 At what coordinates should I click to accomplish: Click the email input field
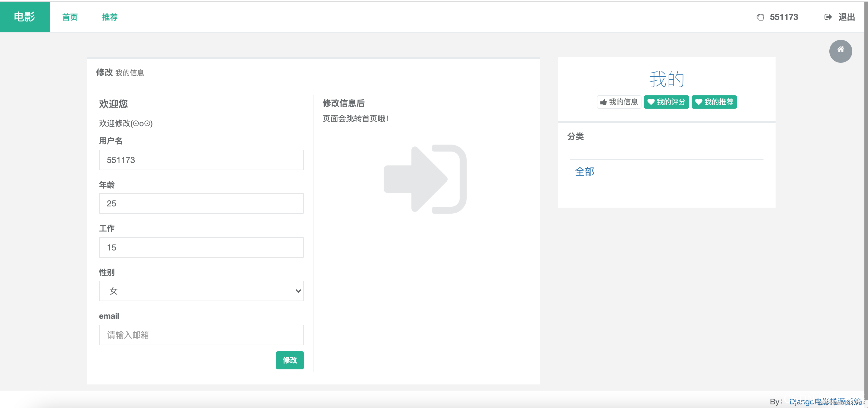201,335
